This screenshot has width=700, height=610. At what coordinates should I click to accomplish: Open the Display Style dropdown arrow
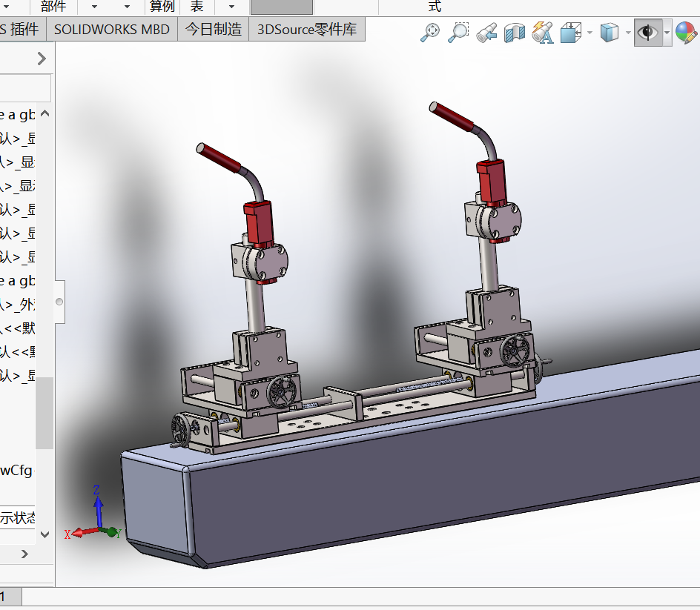click(x=628, y=33)
